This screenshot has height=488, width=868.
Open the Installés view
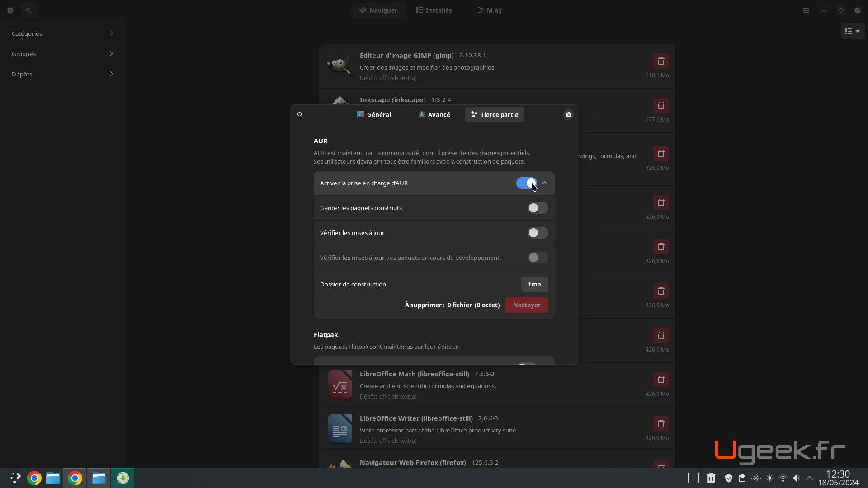click(434, 10)
